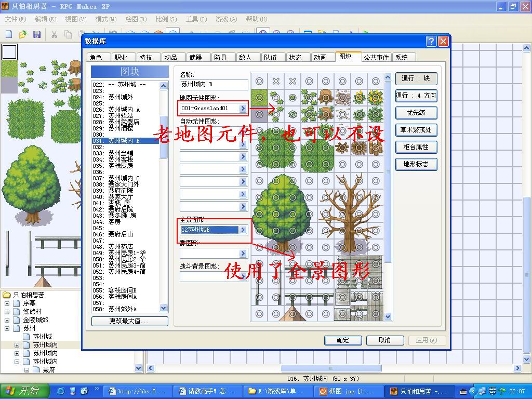Click the tileset list scrollbar thumb
Image resolution: width=532 pixels, height=399 pixels.
point(164,137)
